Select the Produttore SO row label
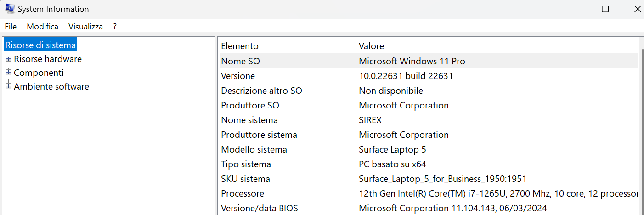The height and width of the screenshot is (215, 644). (250, 105)
